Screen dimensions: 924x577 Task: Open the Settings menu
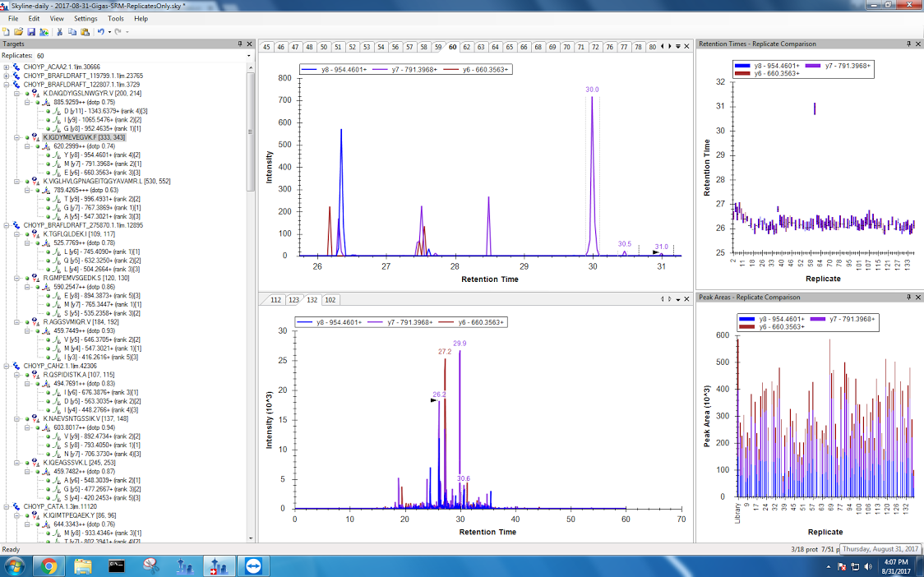click(x=85, y=18)
